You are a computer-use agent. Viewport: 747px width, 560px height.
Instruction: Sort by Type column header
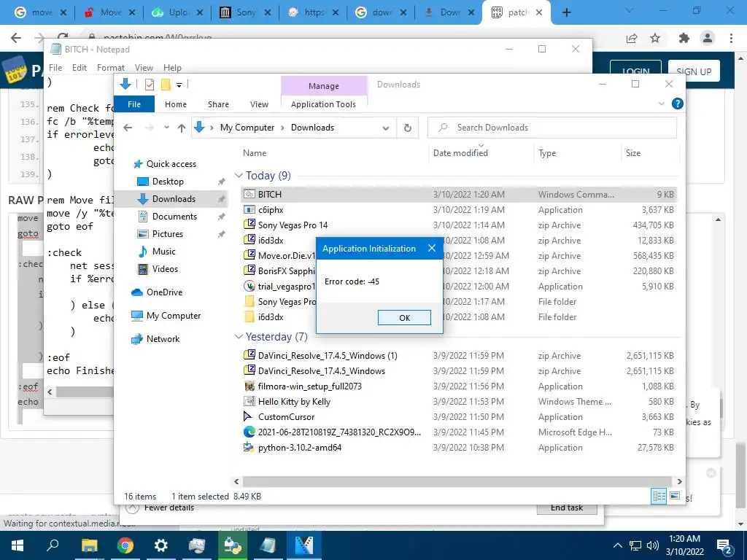pos(547,153)
